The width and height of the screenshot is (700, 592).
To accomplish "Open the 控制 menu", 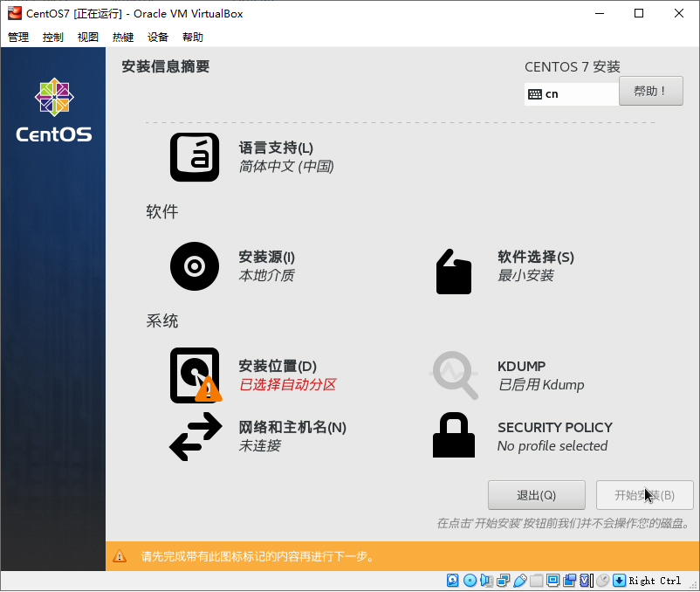I will coord(51,37).
